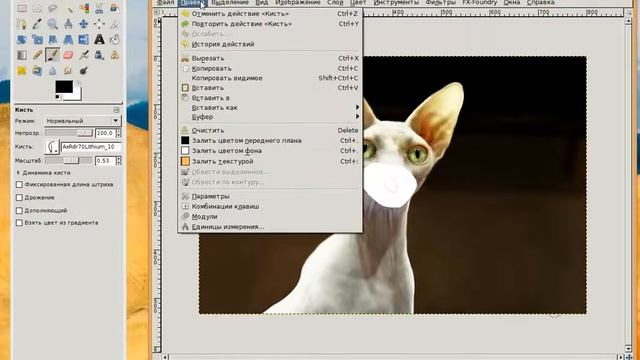This screenshot has height=360, width=640.
Task: Choose 'Копировать видимое' menu entry
Action: click(270, 78)
